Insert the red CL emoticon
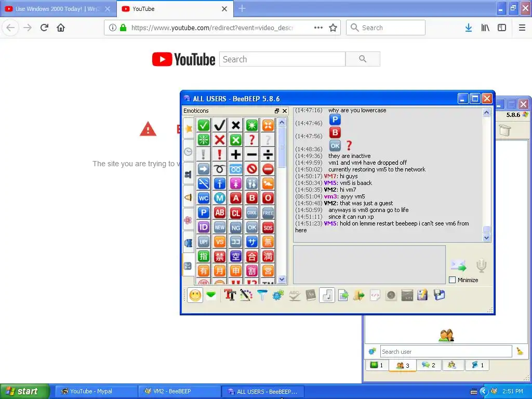The image size is (532, 399). click(236, 212)
